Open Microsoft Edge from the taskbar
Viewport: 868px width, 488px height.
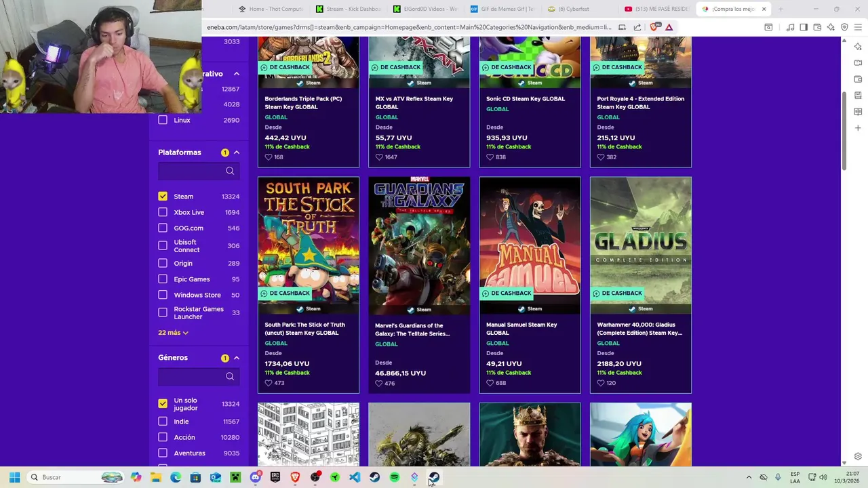pyautogui.click(x=176, y=477)
